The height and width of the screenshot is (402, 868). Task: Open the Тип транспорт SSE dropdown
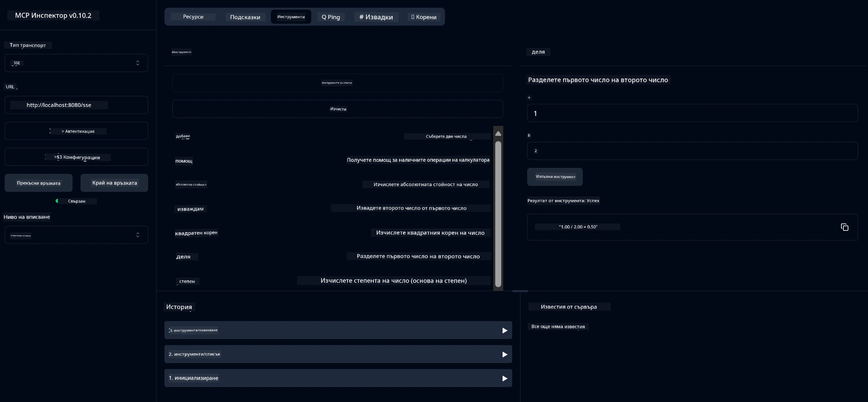coord(76,63)
